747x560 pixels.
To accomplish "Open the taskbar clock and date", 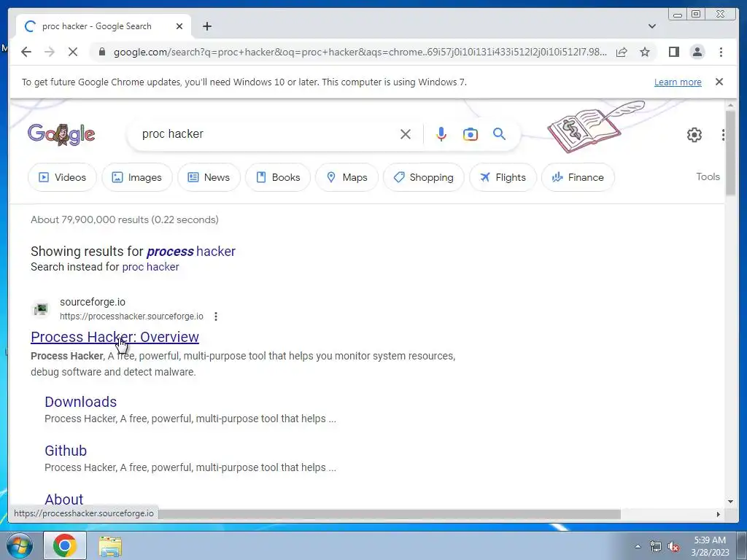I will tap(710, 546).
